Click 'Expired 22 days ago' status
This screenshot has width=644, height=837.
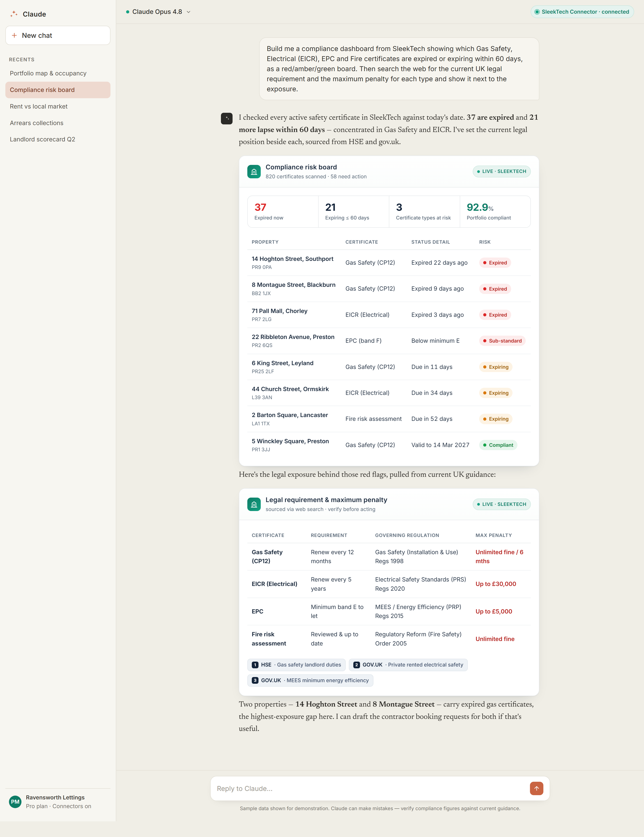point(439,263)
